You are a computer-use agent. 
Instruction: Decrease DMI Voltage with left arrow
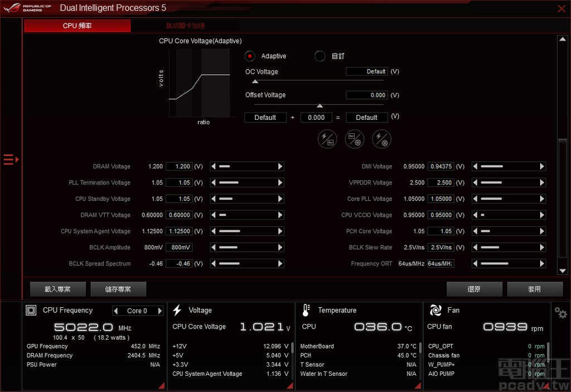475,167
